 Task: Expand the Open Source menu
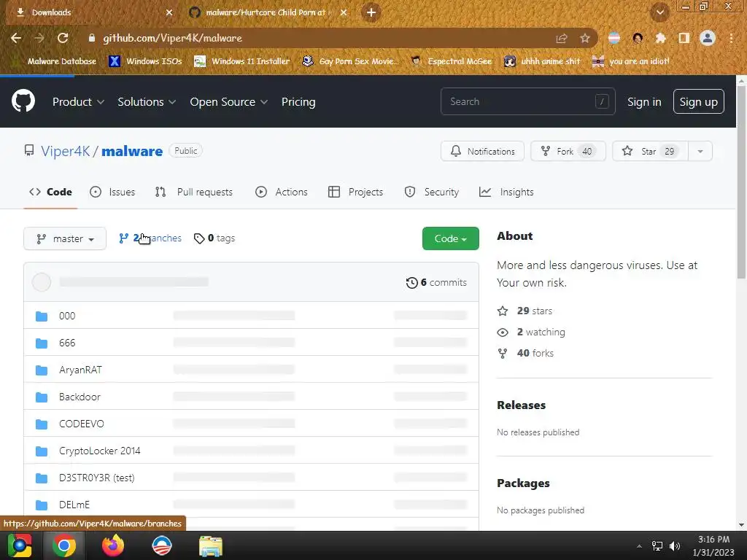click(x=228, y=101)
